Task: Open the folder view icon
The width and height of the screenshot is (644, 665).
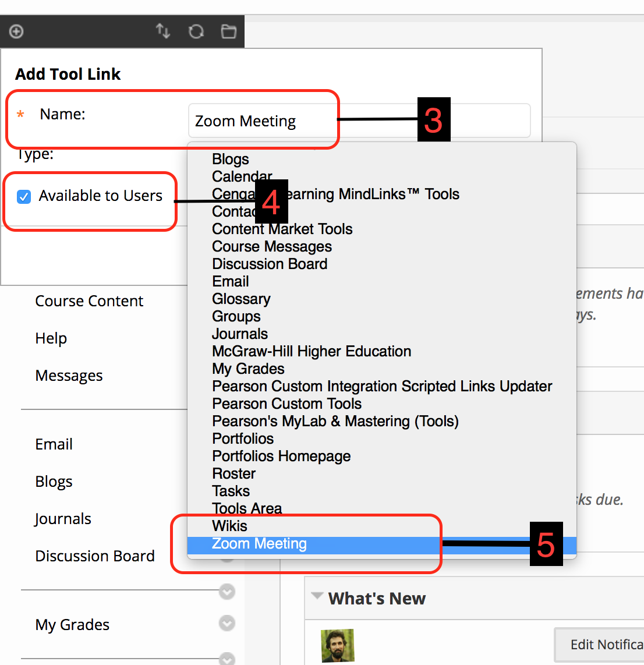Action: coord(229,31)
